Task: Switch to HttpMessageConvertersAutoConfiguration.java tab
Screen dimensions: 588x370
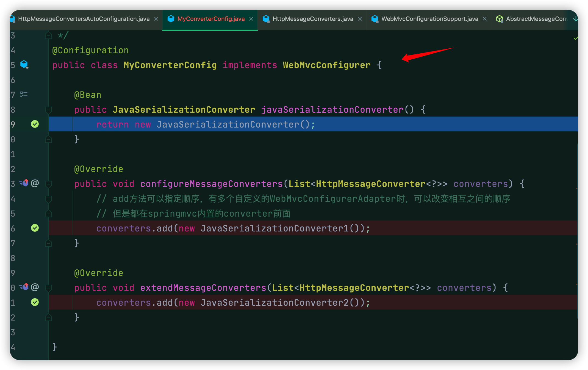Action: (x=84, y=19)
